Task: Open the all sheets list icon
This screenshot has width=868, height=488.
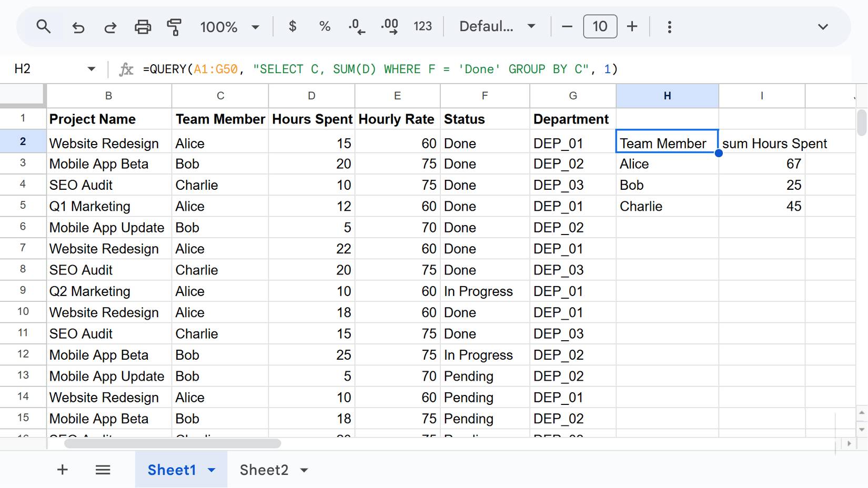Action: pyautogui.click(x=103, y=470)
